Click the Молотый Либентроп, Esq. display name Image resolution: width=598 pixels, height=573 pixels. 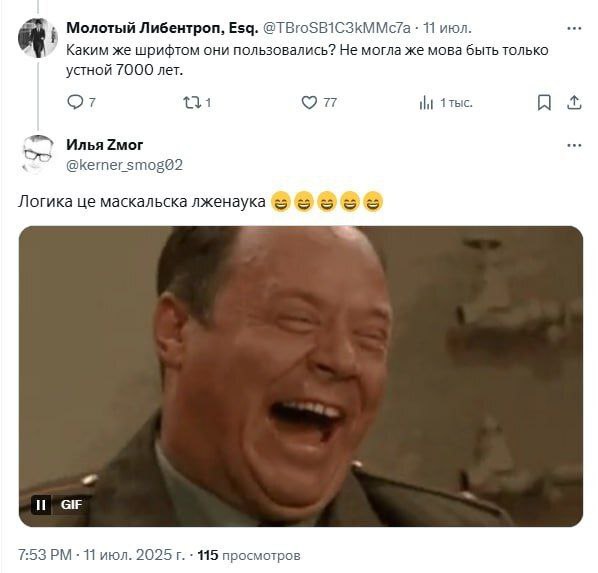coord(162,28)
